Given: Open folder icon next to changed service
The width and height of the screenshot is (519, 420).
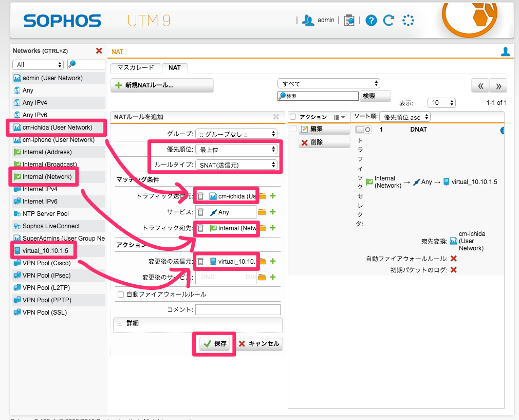Looking at the screenshot, I should point(262,277).
